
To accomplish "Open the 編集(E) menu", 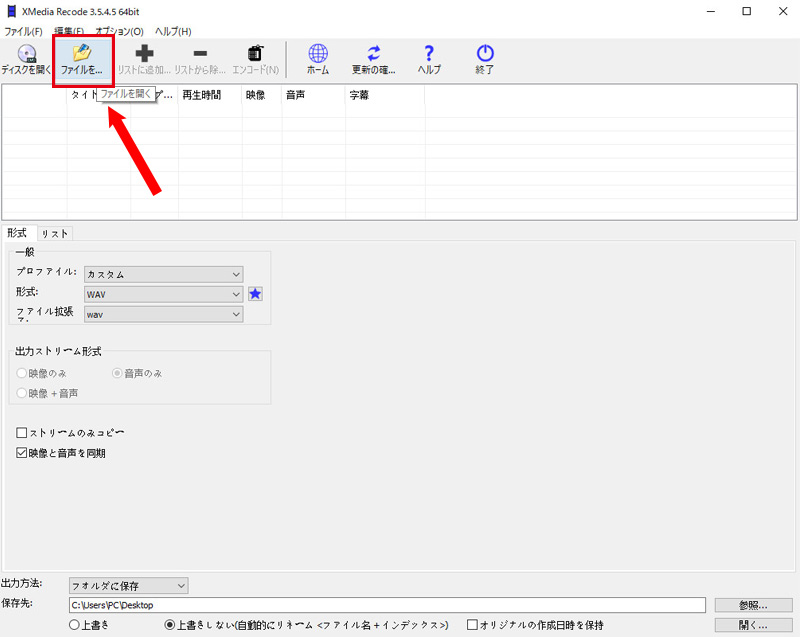I will pos(69,32).
